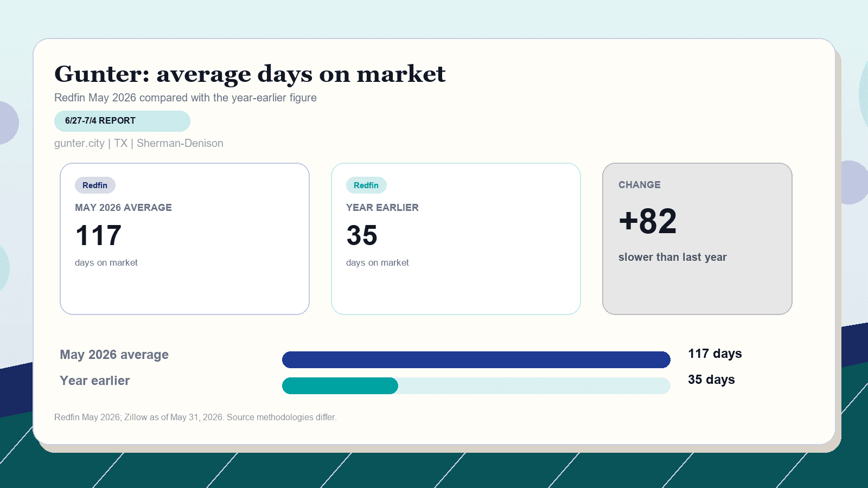Click the Redfin tag in May 2026 card

pos(95,185)
